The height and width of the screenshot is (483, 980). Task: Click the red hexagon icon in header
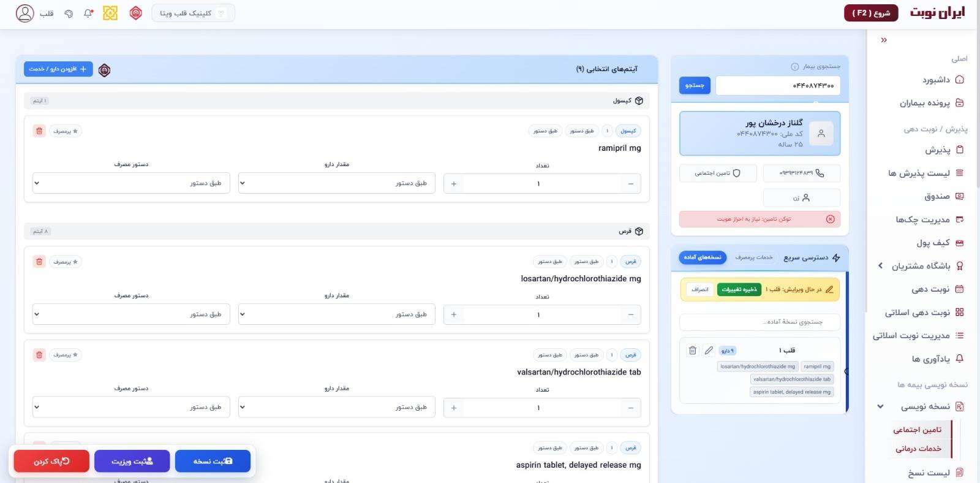click(136, 13)
